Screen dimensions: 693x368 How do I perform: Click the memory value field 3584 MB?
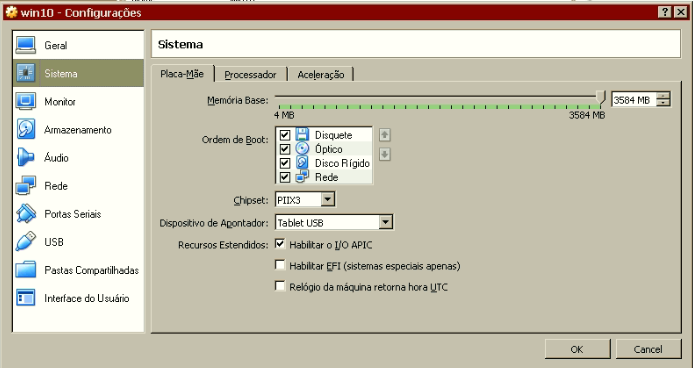[634, 100]
